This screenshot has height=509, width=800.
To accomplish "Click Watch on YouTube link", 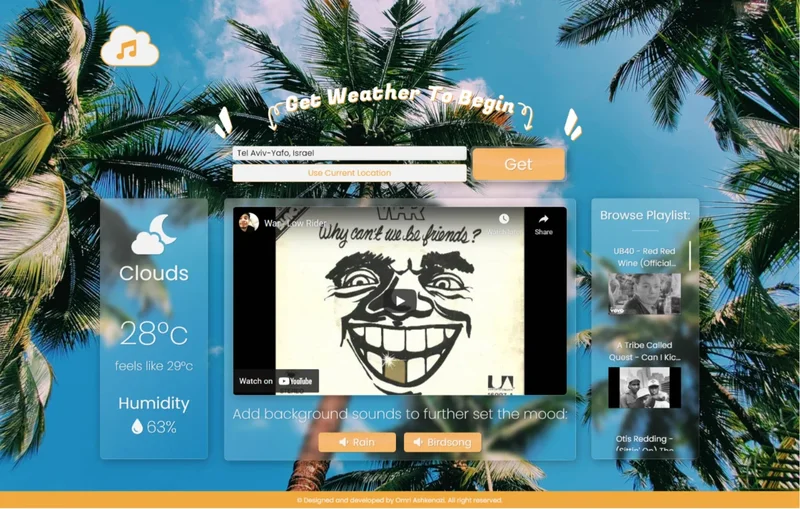I will click(277, 381).
